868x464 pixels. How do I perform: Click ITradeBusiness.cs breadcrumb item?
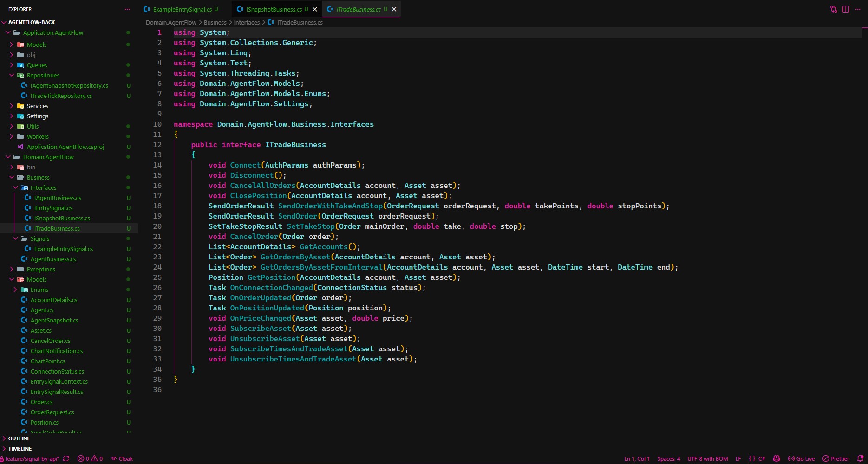tap(295, 22)
